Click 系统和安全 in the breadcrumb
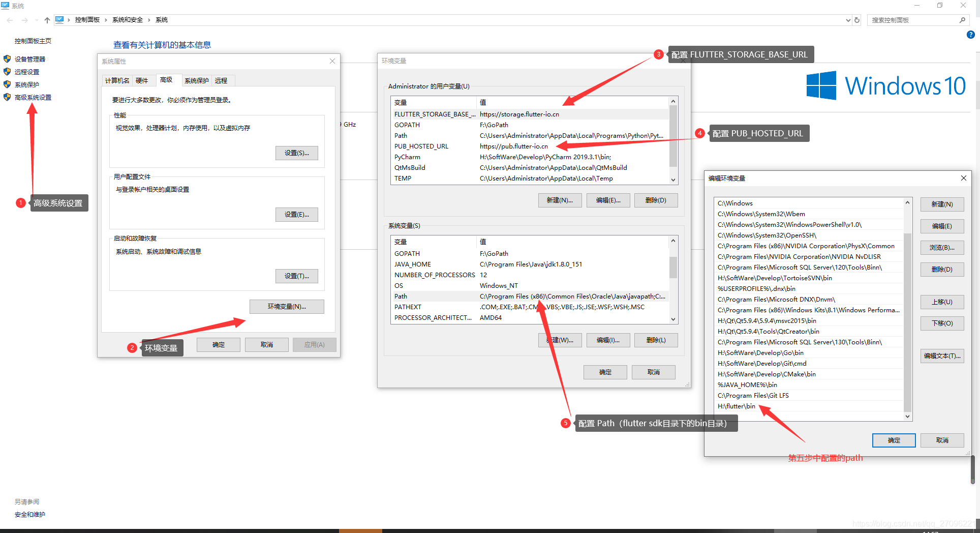The width and height of the screenshot is (980, 533). tap(128, 20)
